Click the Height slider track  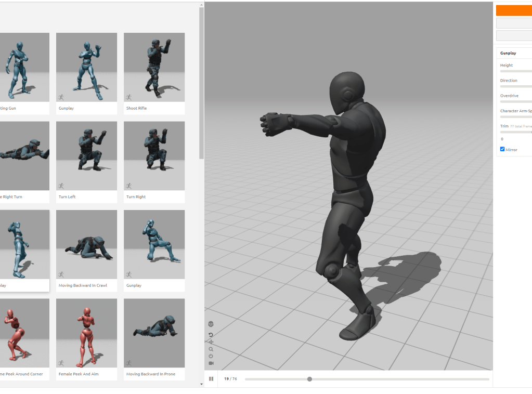coord(515,71)
